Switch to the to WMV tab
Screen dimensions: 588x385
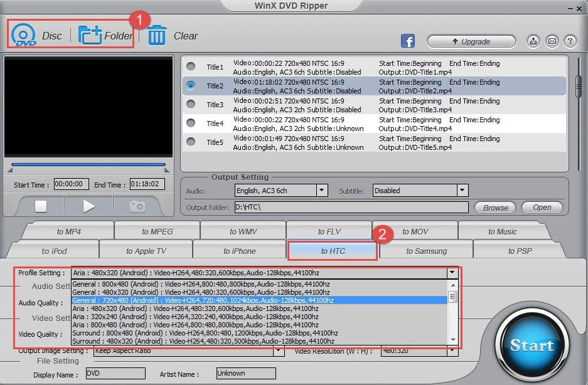(x=243, y=231)
